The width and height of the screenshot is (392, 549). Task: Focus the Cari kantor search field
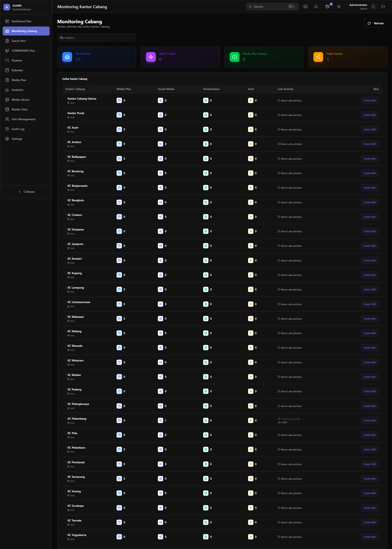pos(96,38)
